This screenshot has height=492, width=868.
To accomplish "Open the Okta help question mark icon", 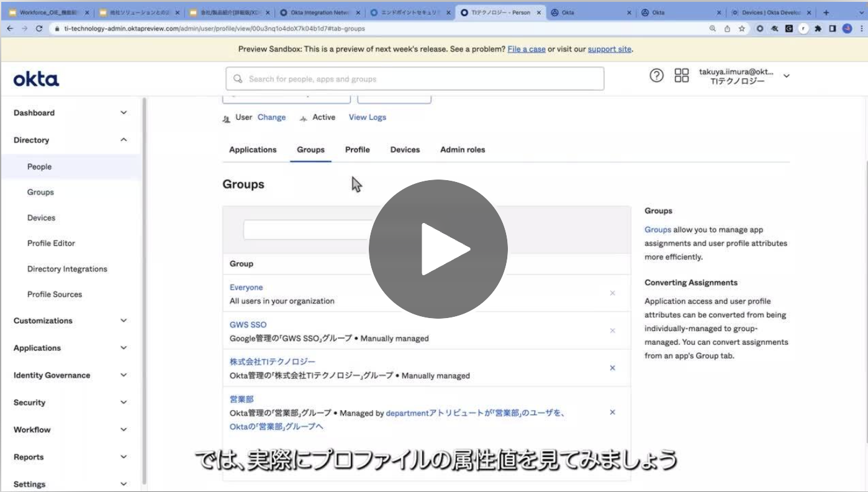I will (x=656, y=76).
